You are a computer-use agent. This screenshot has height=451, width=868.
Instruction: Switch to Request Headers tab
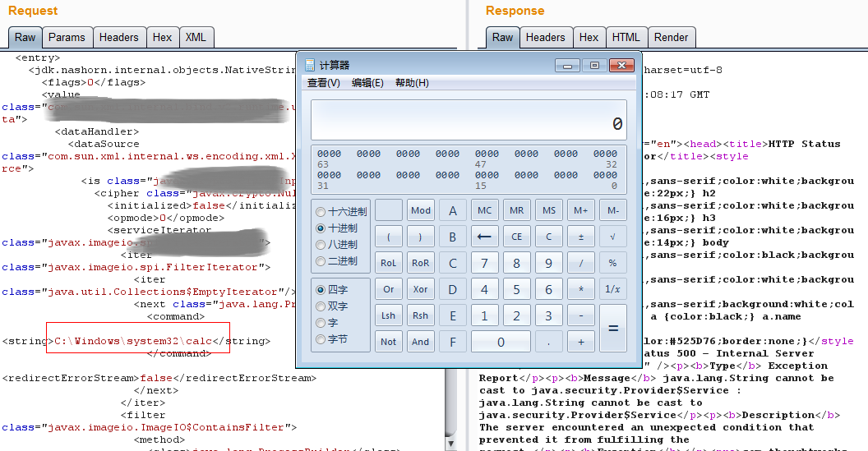(x=119, y=37)
